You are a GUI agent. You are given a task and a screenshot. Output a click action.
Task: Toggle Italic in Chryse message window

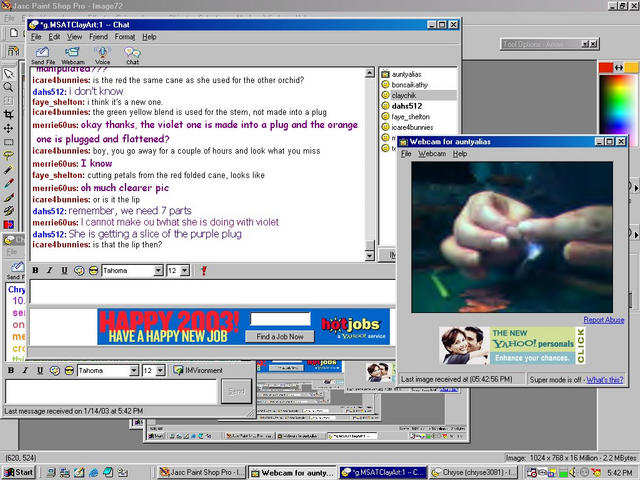[x=25, y=370]
